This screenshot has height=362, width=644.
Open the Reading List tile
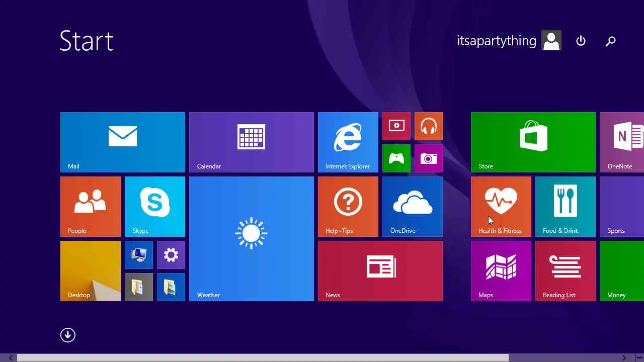click(x=566, y=271)
